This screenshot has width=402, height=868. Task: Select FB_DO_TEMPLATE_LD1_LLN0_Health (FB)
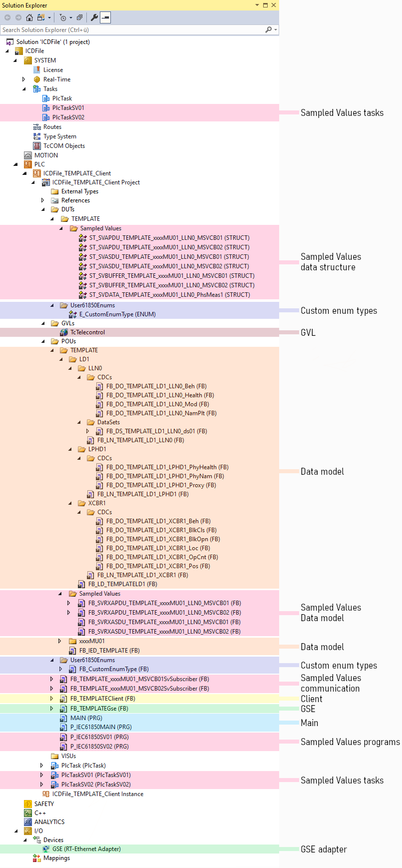tap(160, 395)
